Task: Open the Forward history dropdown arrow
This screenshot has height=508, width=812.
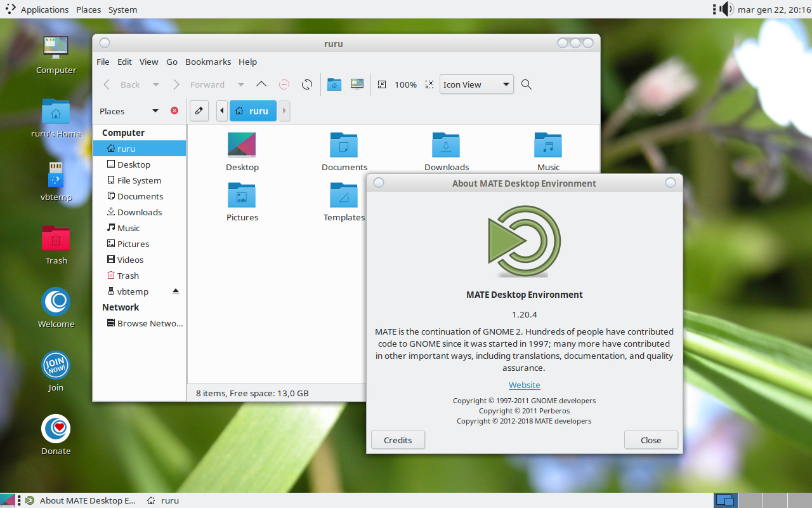Action: [241, 84]
